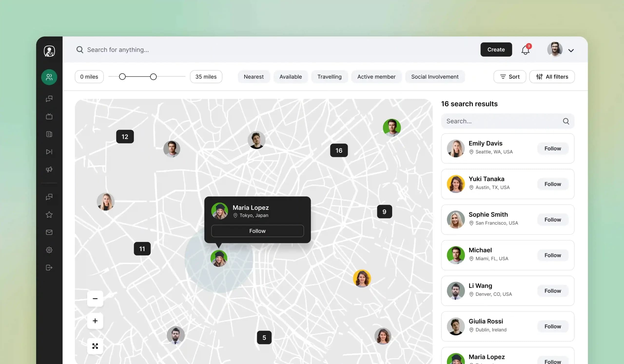Screen dimensions: 624x364
Task: Click the right handle of distance slider
Action: point(153,77)
